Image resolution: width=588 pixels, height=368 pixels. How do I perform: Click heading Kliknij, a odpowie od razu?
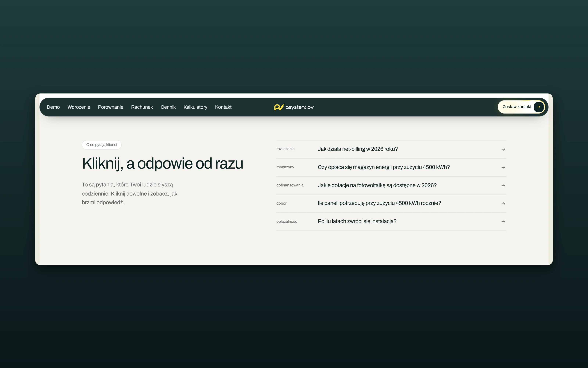click(163, 164)
